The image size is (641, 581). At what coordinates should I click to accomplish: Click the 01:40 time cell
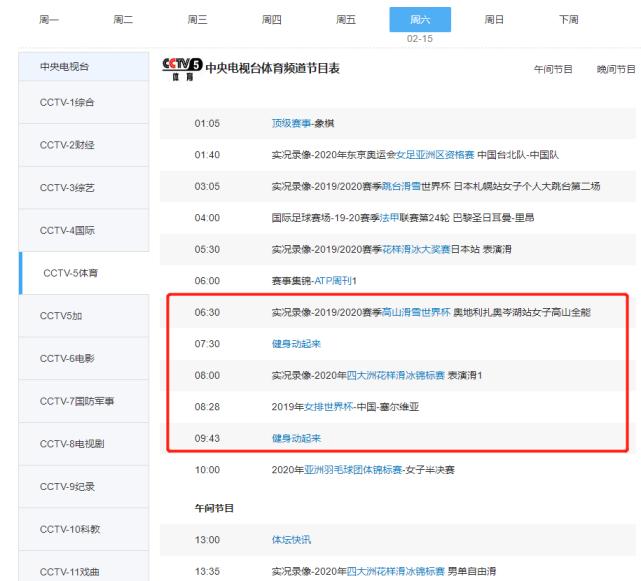(x=207, y=155)
